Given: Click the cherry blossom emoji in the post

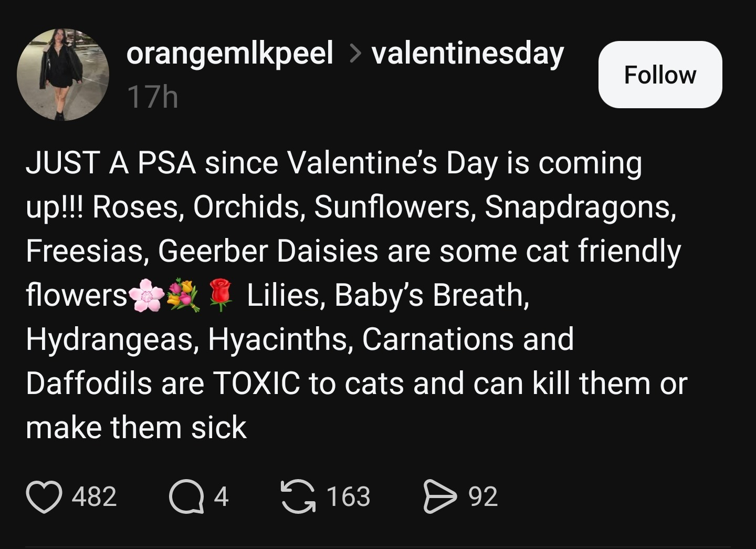Looking at the screenshot, I should point(146,296).
